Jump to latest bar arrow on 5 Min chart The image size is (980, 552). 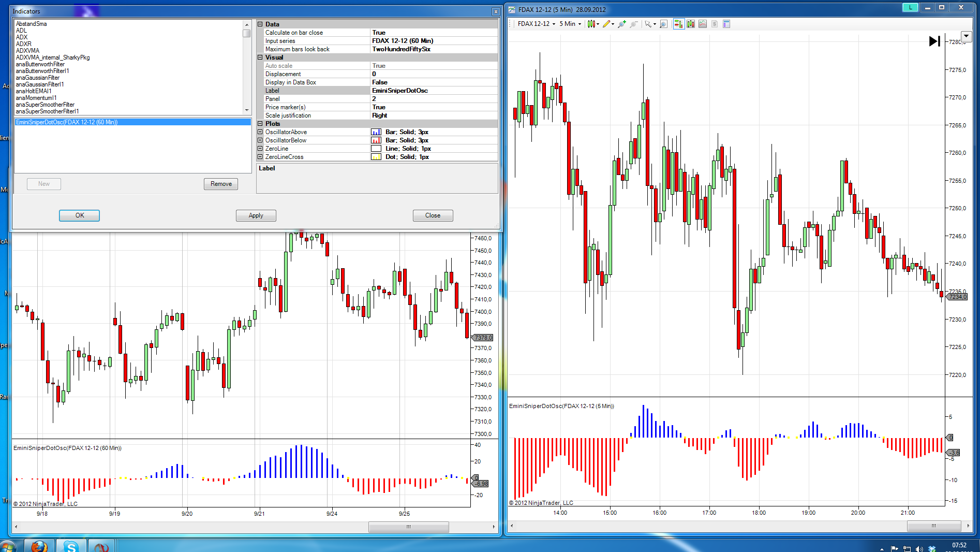tap(934, 41)
